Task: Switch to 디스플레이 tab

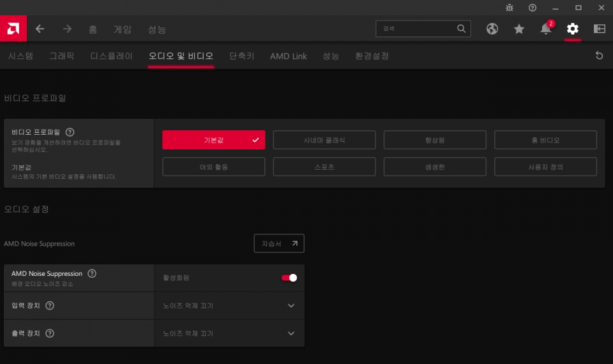Action: [x=111, y=56]
